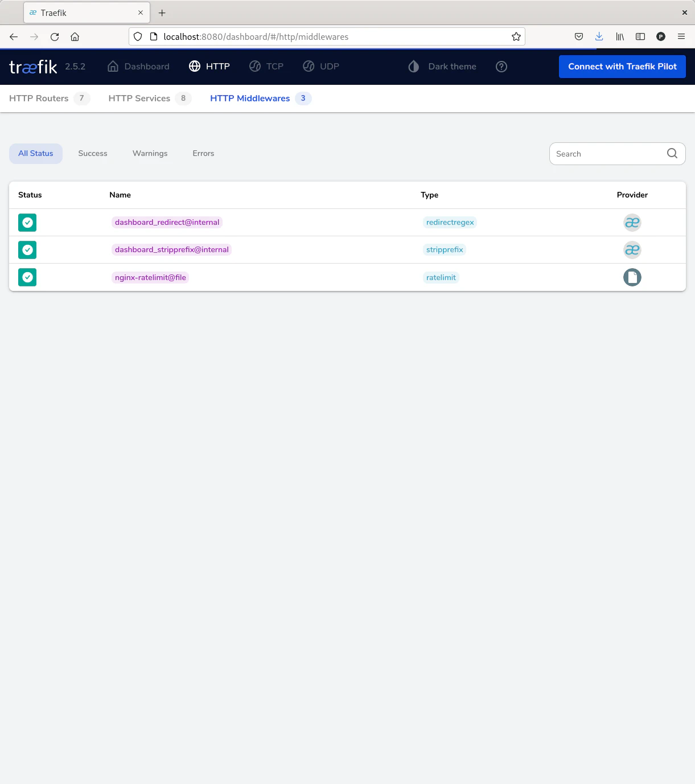Screen dimensions: 695x784
Task: Open the Firefox hamburger menu
Action: [681, 37]
